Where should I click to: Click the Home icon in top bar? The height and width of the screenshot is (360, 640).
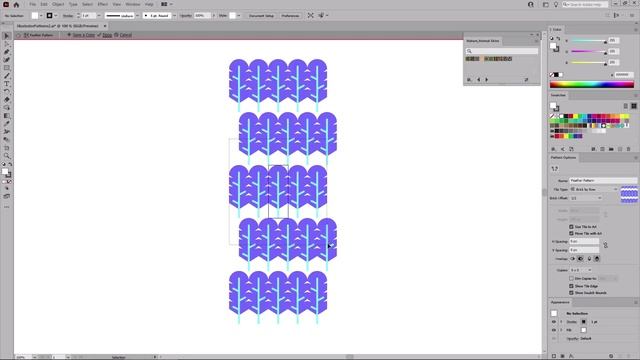[x=16, y=4]
